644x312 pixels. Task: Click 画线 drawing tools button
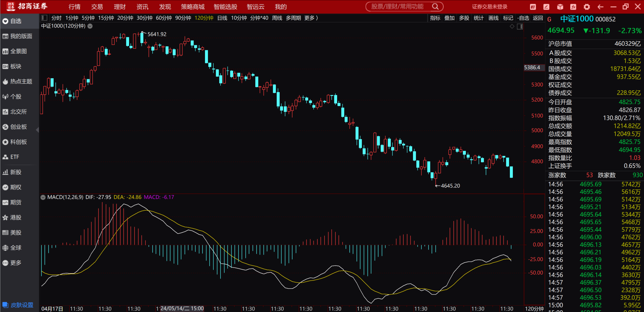coord(493,18)
